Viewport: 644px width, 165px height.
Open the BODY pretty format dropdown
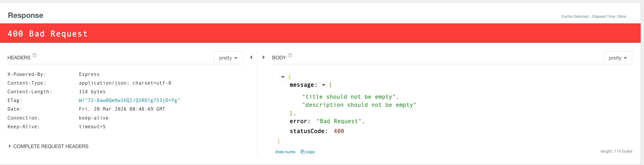coord(618,58)
